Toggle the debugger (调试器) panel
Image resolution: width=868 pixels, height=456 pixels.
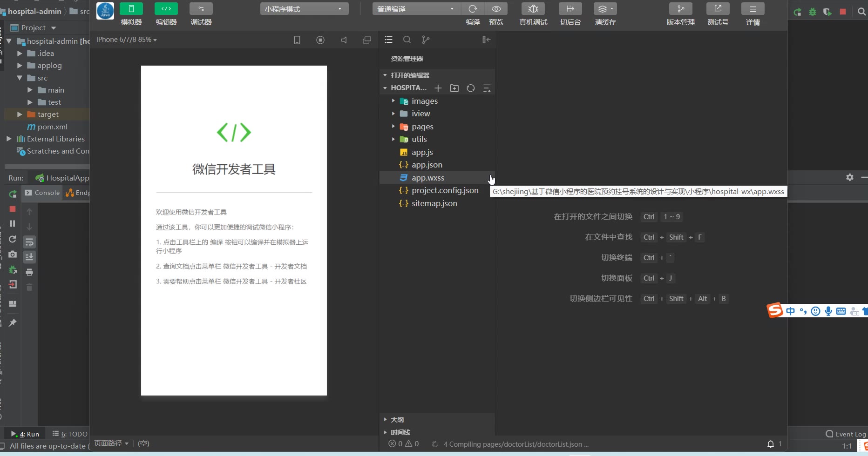tap(201, 9)
